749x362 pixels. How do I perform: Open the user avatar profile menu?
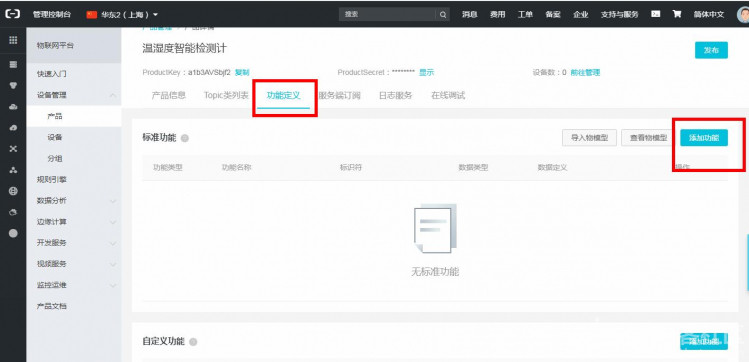point(743,15)
